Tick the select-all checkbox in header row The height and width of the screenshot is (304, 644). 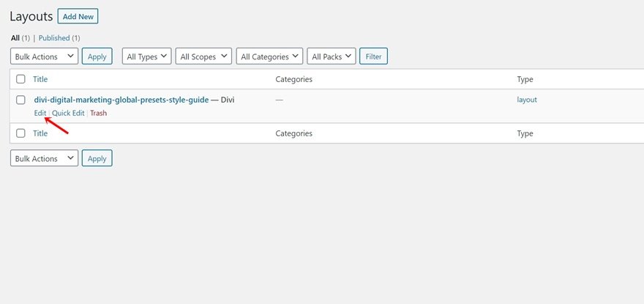(x=20, y=79)
